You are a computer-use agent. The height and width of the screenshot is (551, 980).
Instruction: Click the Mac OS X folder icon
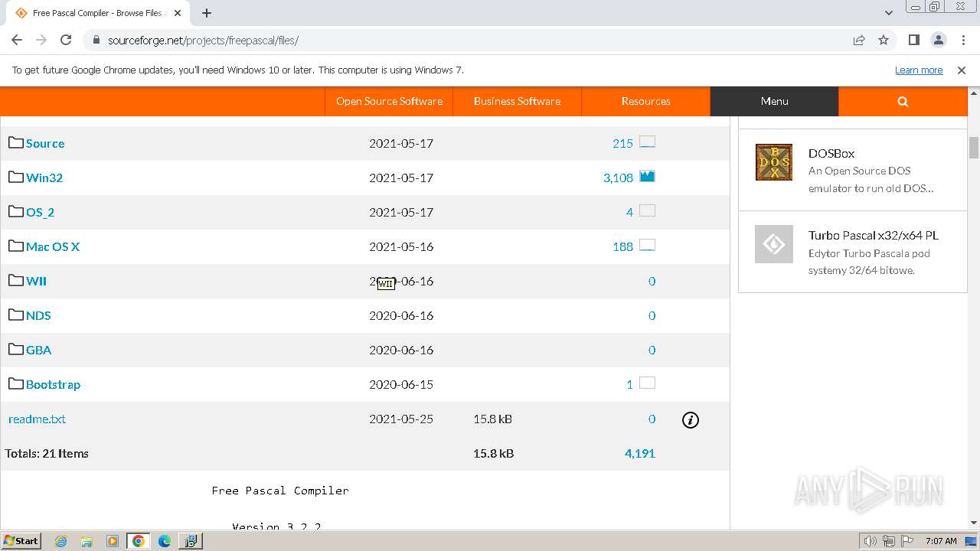click(x=16, y=246)
